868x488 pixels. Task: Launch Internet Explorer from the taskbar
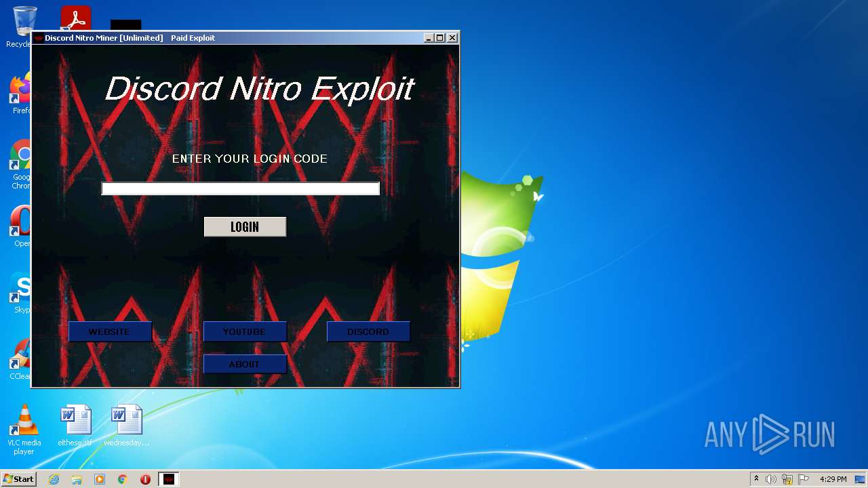point(54,479)
